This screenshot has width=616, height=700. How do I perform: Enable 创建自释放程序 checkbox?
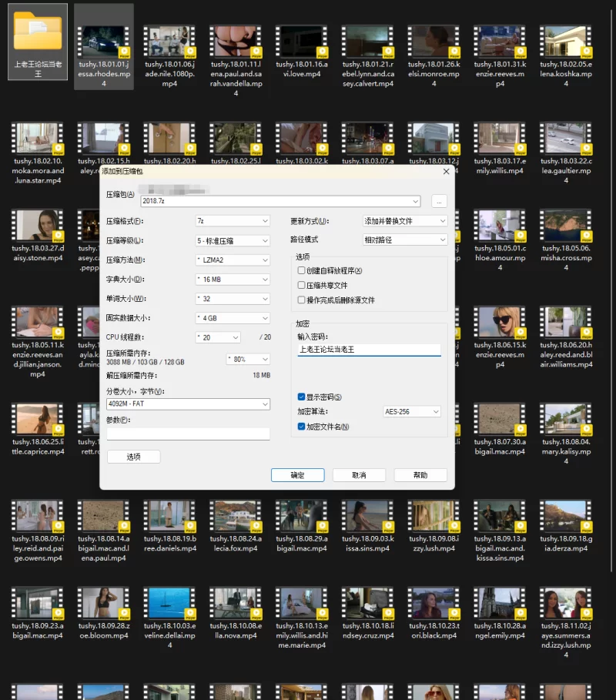pos(301,270)
